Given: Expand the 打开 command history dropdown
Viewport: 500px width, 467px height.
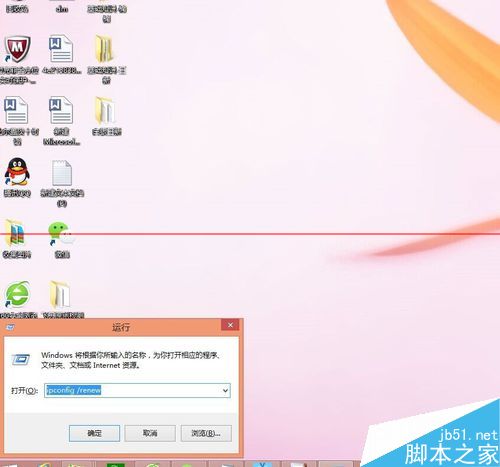Looking at the screenshot, I should [225, 390].
